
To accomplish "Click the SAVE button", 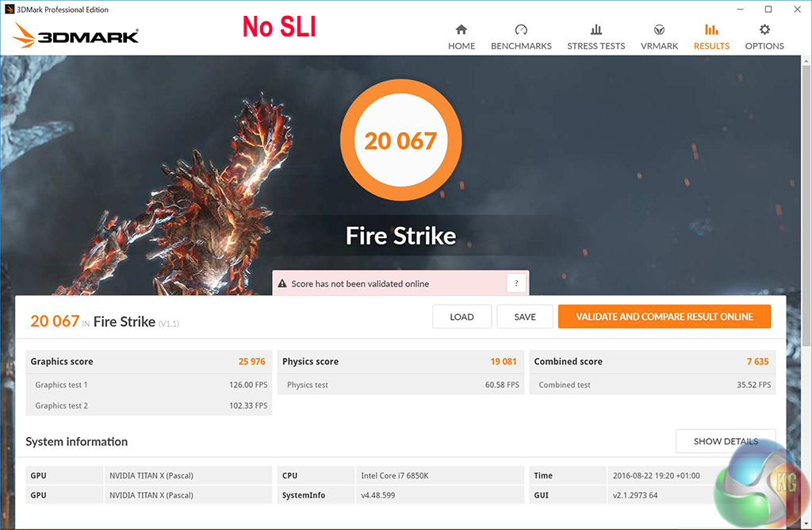I will tap(525, 317).
